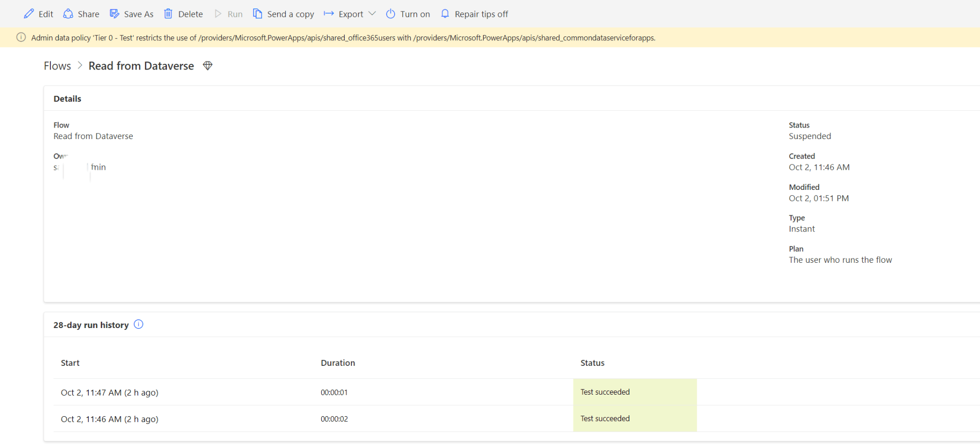Click the Send a copy icon

[x=257, y=14]
